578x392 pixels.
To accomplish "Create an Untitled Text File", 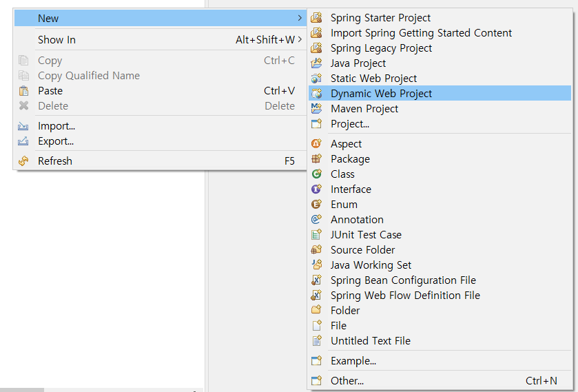I will click(x=440, y=340).
